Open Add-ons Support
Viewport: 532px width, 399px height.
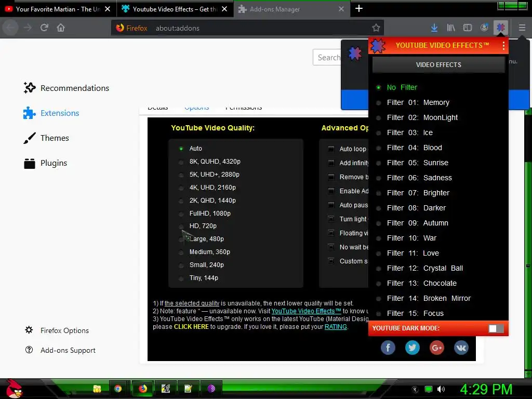[x=60, y=350]
